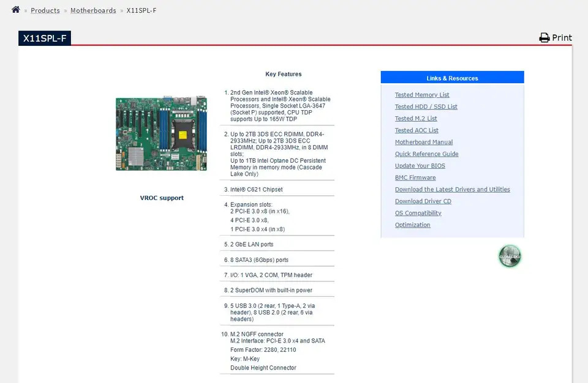This screenshot has height=383, width=588.
Task: Click the X11SPL-F title tab
Action: coord(45,38)
